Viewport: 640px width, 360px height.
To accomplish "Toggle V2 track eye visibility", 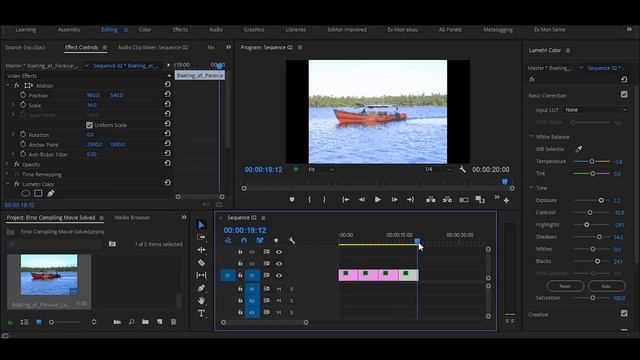I will [x=279, y=264].
